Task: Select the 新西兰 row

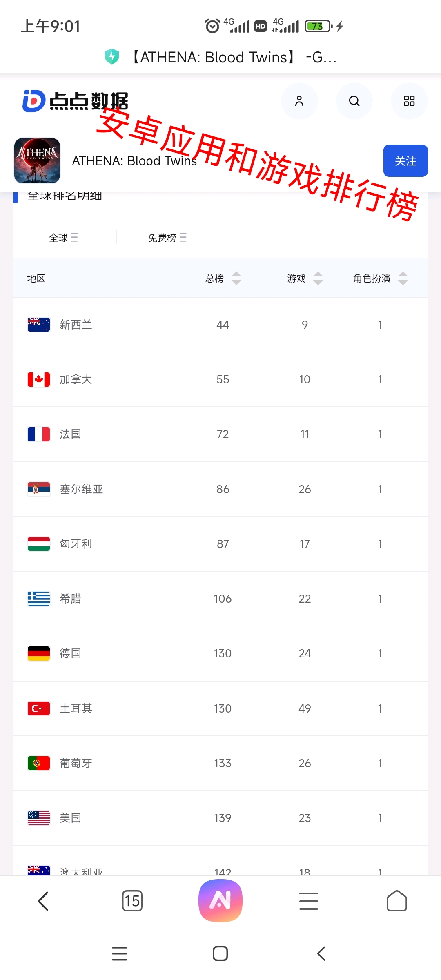Action: 220,325
